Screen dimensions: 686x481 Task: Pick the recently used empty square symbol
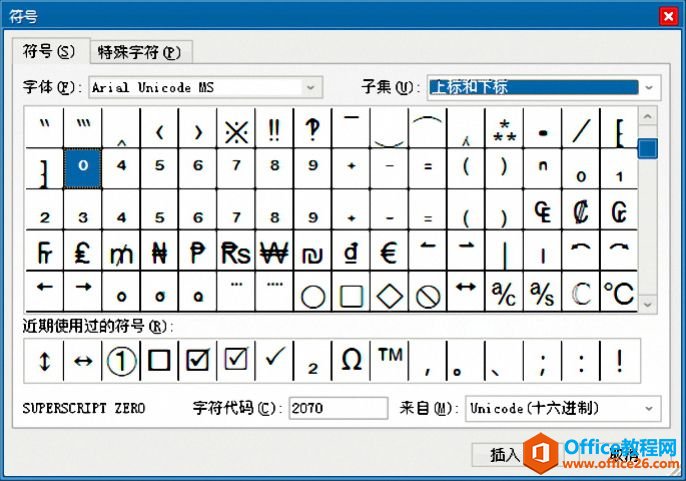[x=159, y=361]
